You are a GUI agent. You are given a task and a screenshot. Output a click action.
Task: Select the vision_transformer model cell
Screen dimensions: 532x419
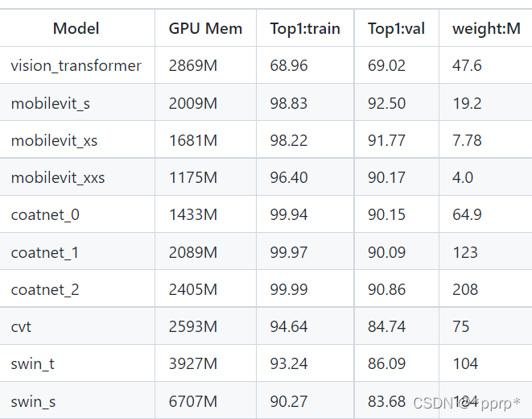point(76,65)
